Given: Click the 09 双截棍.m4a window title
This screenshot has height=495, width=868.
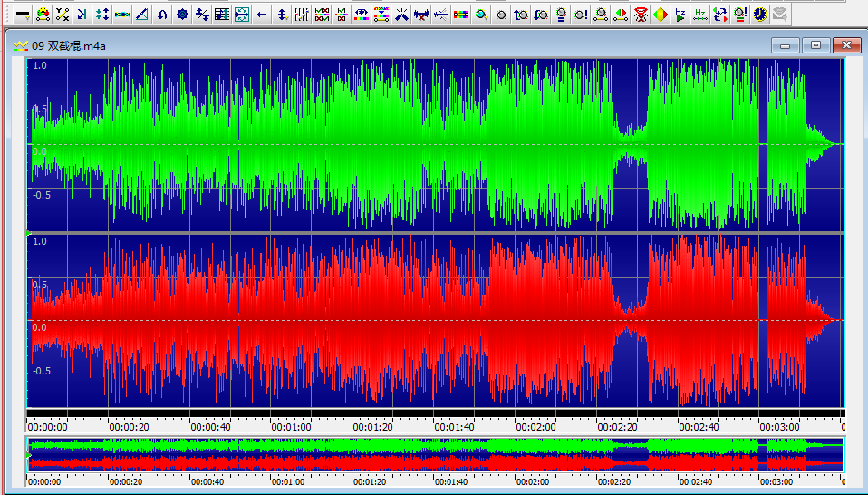Looking at the screenshot, I should click(69, 46).
